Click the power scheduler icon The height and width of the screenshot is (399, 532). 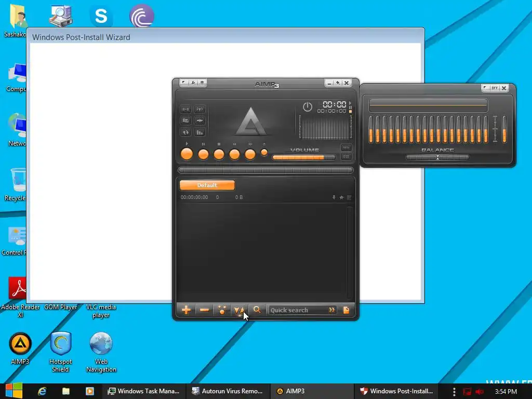308,107
